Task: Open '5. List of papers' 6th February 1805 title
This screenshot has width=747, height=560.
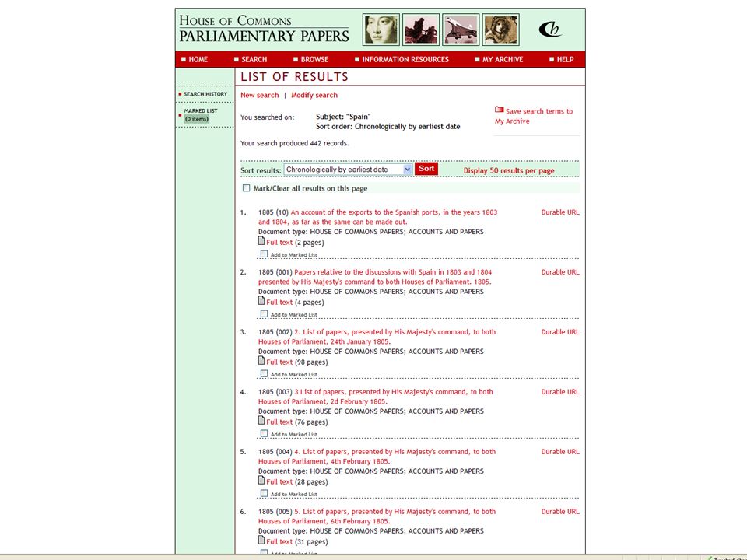Action: (x=377, y=516)
